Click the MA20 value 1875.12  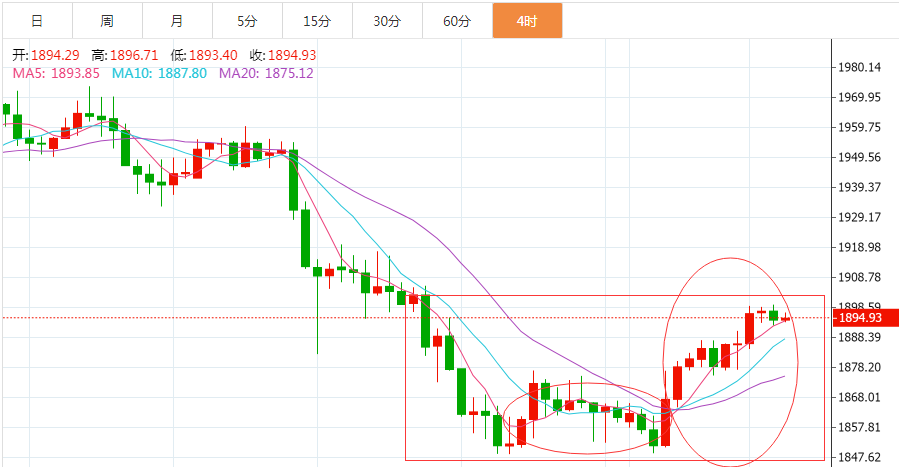pos(289,73)
